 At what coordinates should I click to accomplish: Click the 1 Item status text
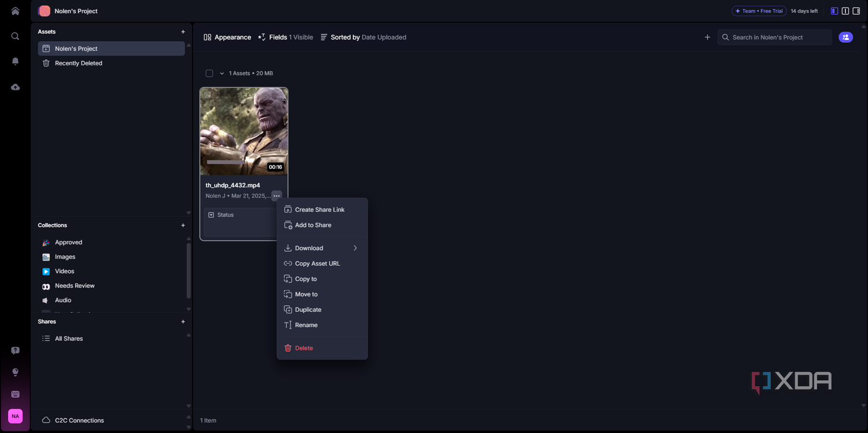point(208,420)
